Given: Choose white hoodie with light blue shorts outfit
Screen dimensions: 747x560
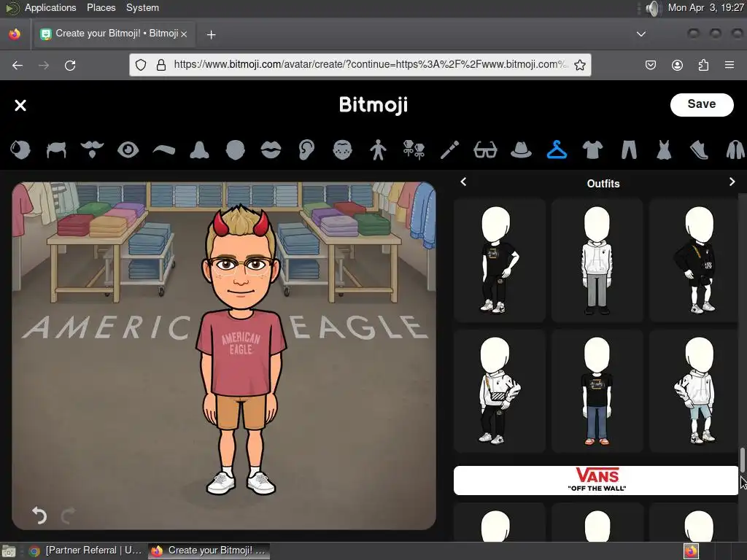Looking at the screenshot, I should [x=694, y=391].
